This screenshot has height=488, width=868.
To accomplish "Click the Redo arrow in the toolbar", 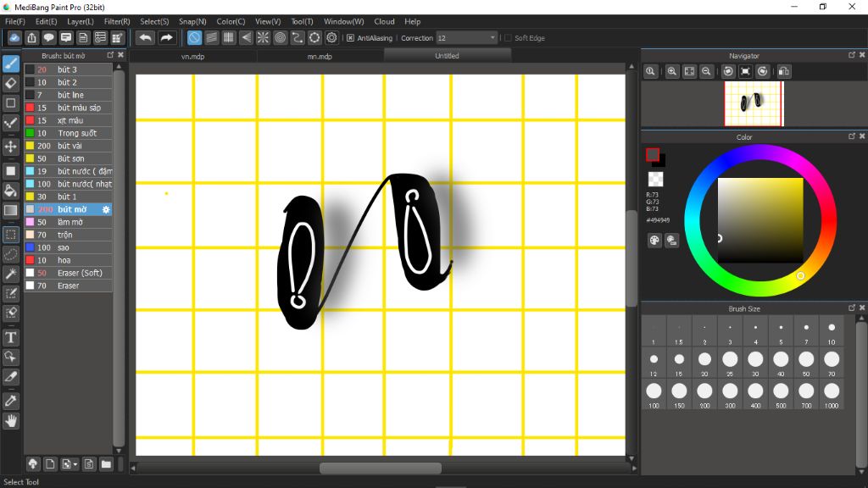I will (x=166, y=37).
